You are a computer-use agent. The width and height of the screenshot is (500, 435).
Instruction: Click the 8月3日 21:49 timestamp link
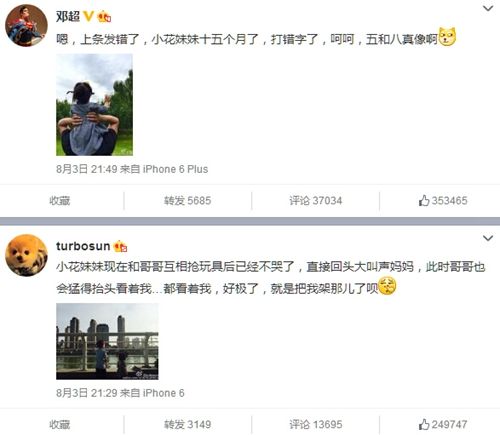pos(87,169)
